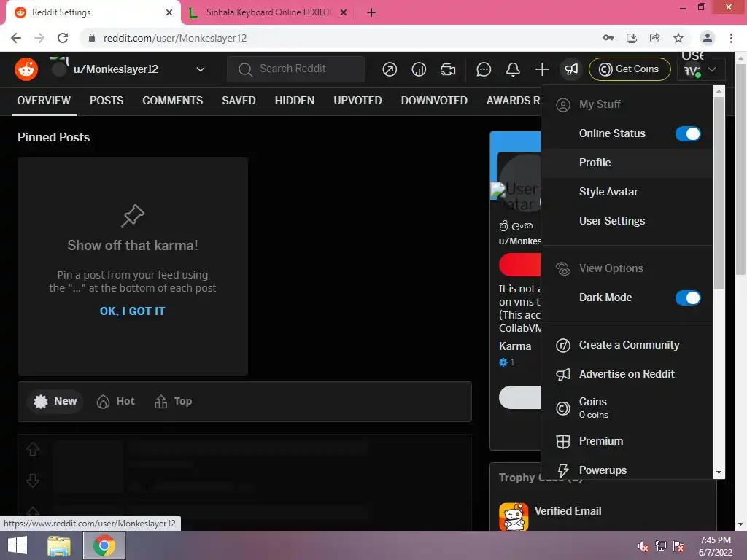Screen dimensions: 747x560
Task: Click the Reddit logo home icon
Action: [x=26, y=69]
